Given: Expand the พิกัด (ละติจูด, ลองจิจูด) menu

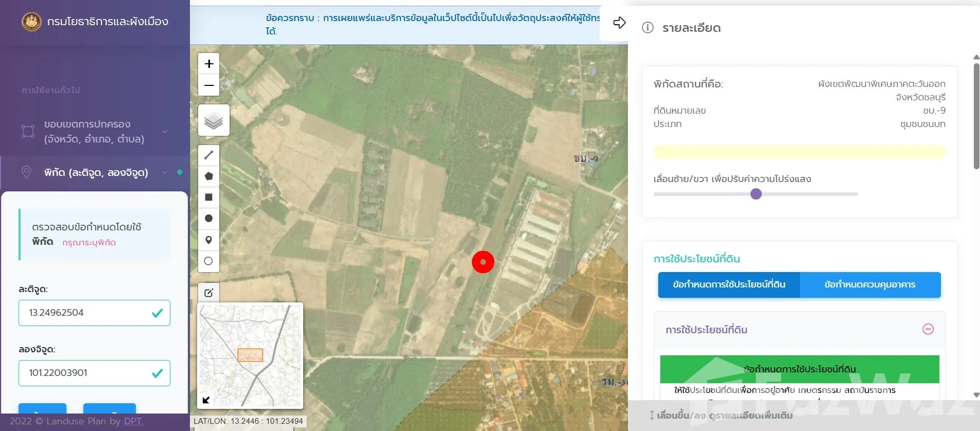Looking at the screenshot, I should [x=165, y=173].
